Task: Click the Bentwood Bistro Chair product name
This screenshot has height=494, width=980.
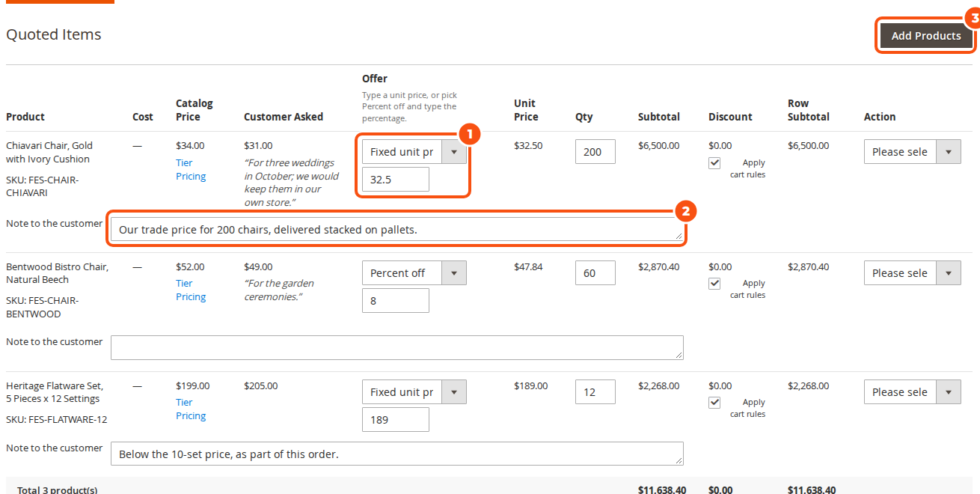Action: [x=57, y=273]
